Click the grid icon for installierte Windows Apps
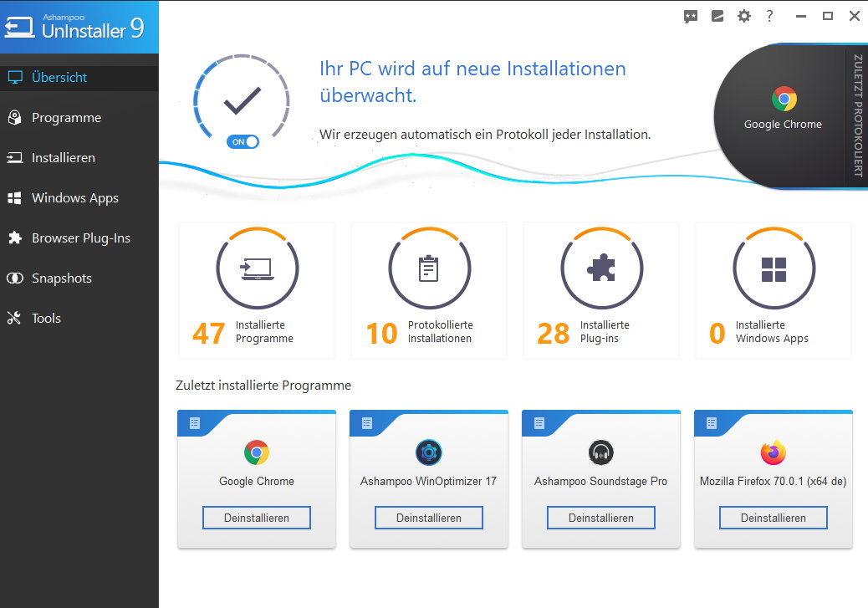This screenshot has height=608, width=868. point(773,268)
